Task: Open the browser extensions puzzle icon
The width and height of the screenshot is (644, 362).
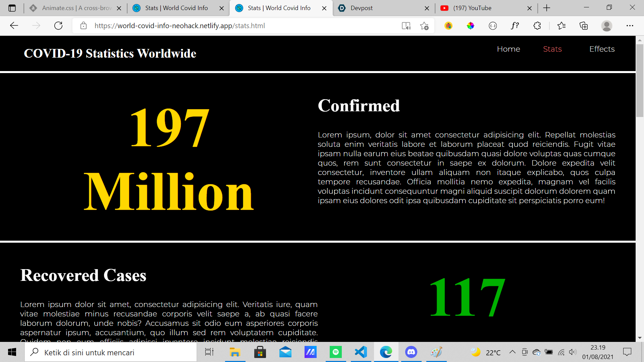Action: [537, 26]
